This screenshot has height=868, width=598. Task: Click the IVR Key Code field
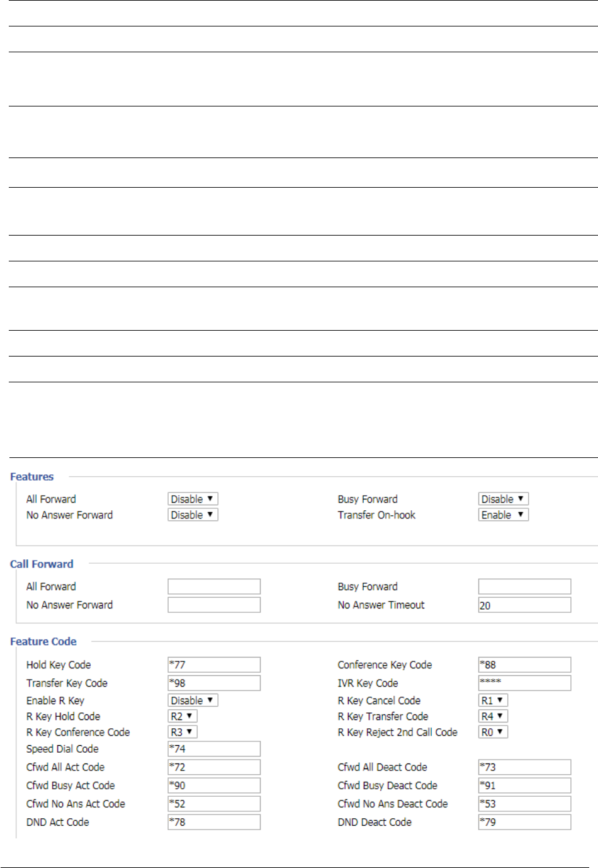coord(524,683)
